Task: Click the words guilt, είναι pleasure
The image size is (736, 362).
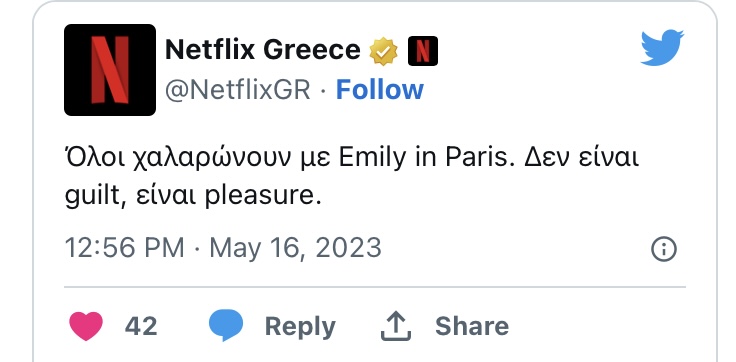Action: 193,194
